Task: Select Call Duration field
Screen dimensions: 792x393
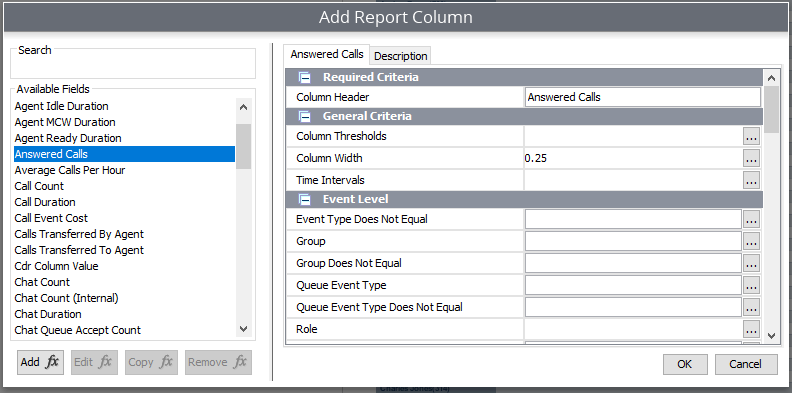Action: (124, 202)
